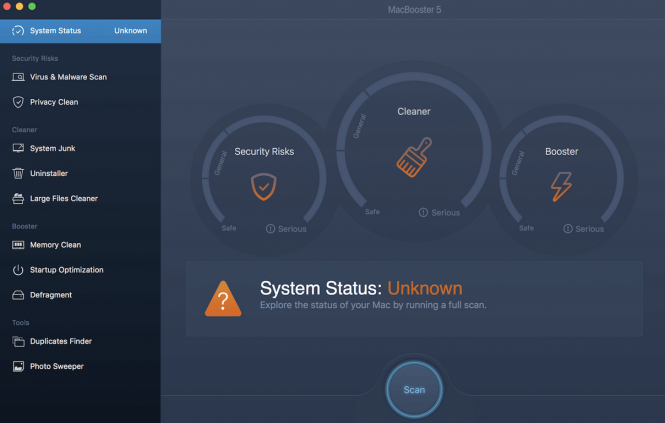
Task: Click the Photo Sweeper image icon
Action: 18,367
